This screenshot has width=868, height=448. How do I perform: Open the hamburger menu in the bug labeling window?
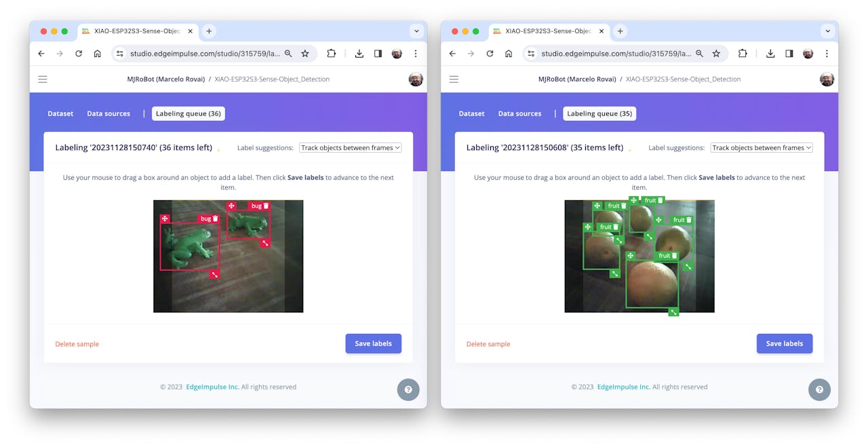(43, 79)
